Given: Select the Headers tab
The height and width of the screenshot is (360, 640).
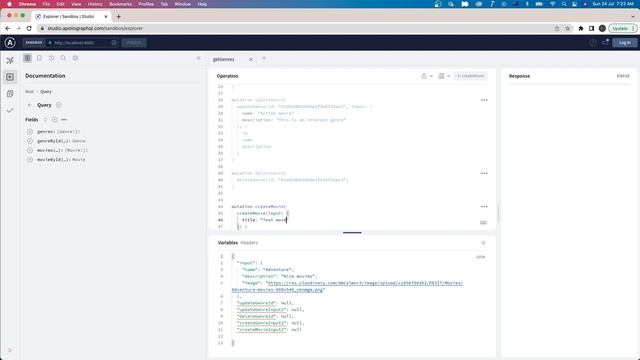Looking at the screenshot, I should [249, 243].
